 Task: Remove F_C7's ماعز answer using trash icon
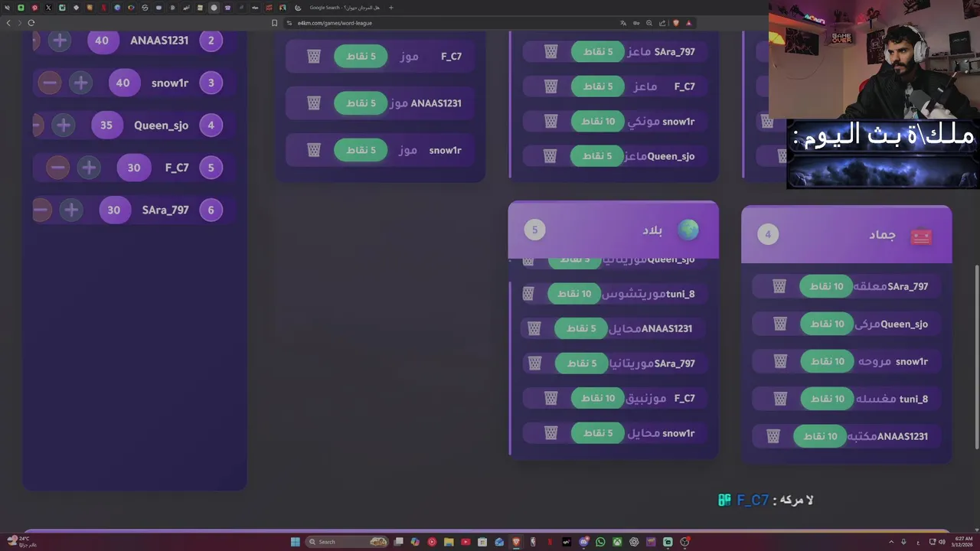(551, 86)
